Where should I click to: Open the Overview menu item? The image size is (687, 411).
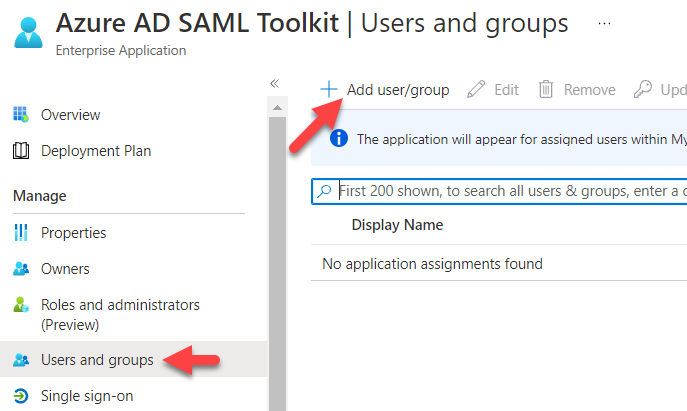point(70,115)
